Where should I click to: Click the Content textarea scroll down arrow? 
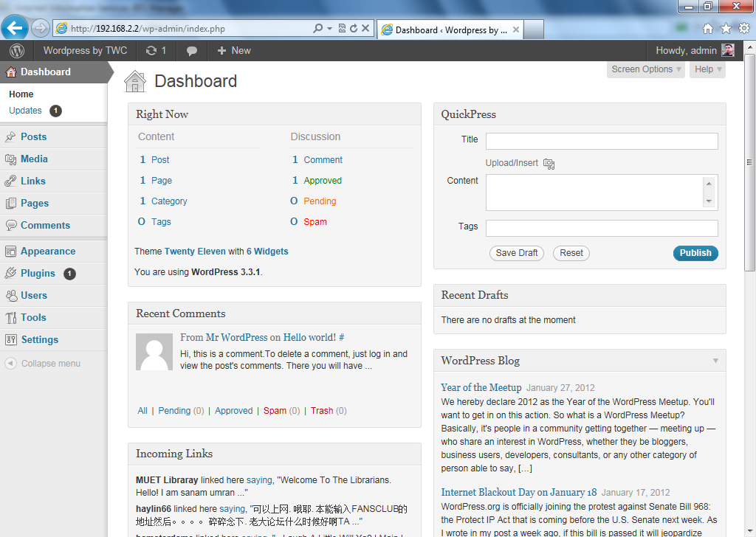[x=709, y=201]
